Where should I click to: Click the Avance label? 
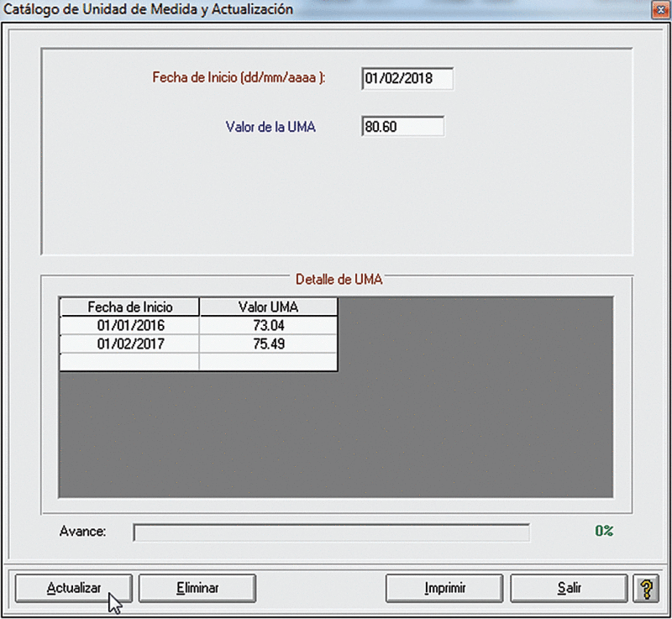tap(82, 532)
